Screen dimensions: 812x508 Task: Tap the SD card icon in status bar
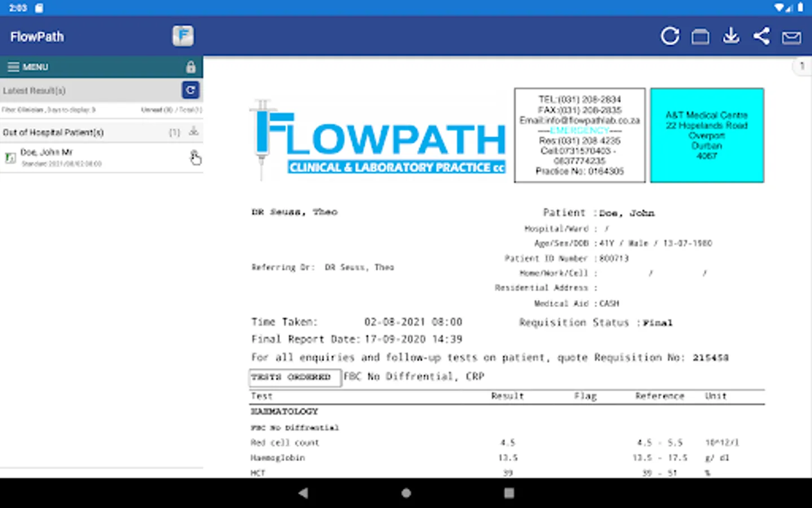coord(39,8)
